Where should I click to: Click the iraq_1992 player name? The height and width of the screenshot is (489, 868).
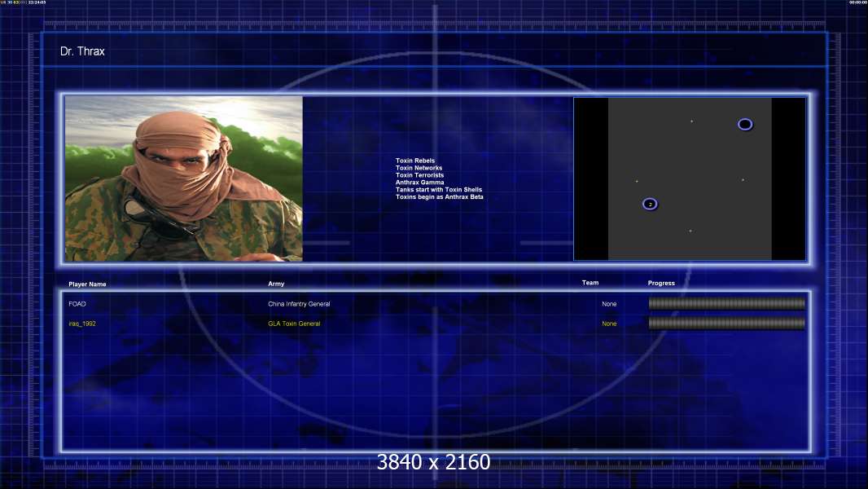(82, 324)
